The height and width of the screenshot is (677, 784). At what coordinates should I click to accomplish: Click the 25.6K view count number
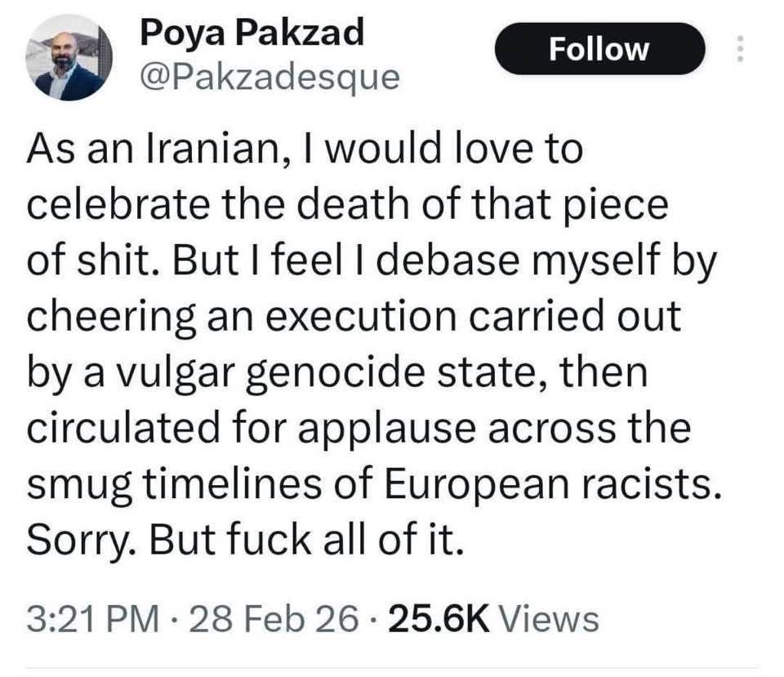tap(439, 619)
